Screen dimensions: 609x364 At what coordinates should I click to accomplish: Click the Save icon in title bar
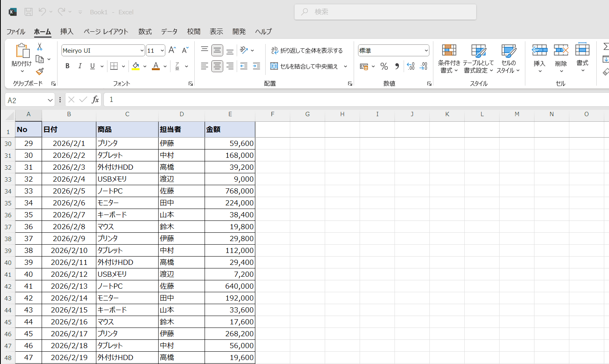29,12
